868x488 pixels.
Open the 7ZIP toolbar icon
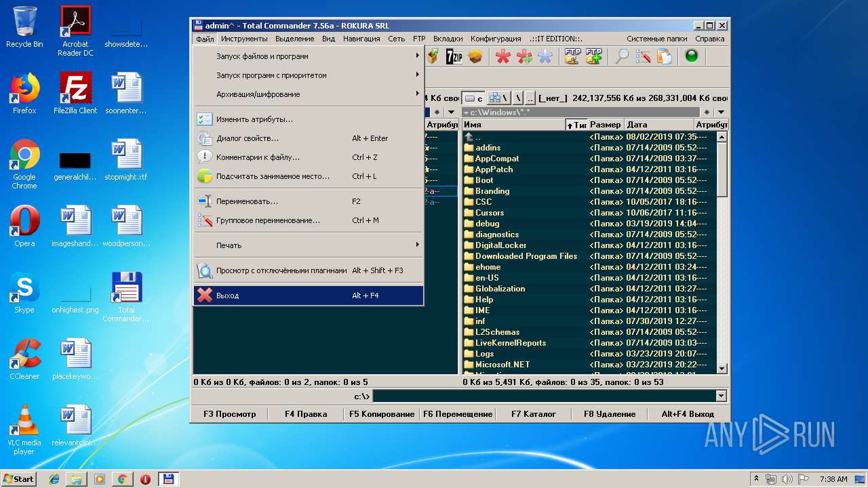(x=454, y=56)
